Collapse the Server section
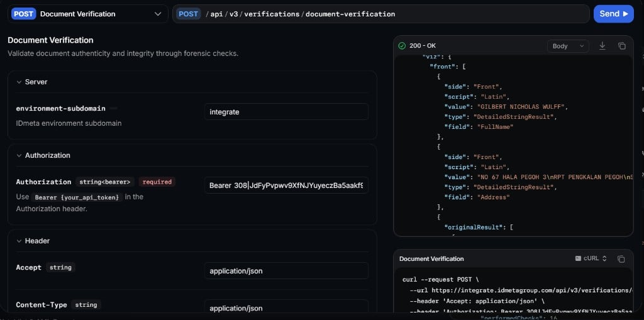Screen dimensions: 644x320 19,82
